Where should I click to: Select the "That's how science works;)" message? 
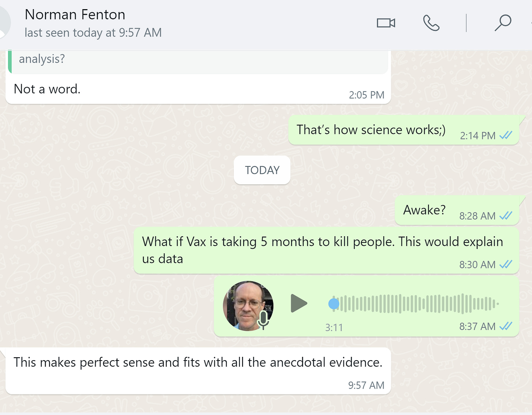pos(370,130)
